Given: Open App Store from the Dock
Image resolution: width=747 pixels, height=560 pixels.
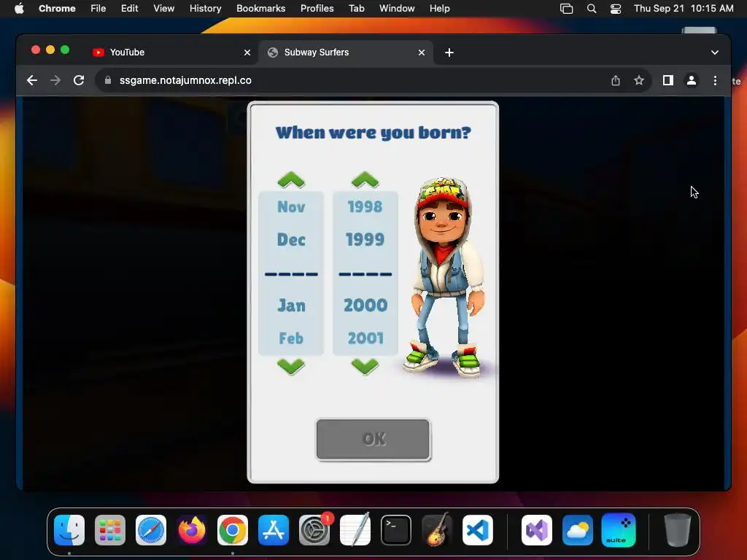Looking at the screenshot, I should 274,530.
